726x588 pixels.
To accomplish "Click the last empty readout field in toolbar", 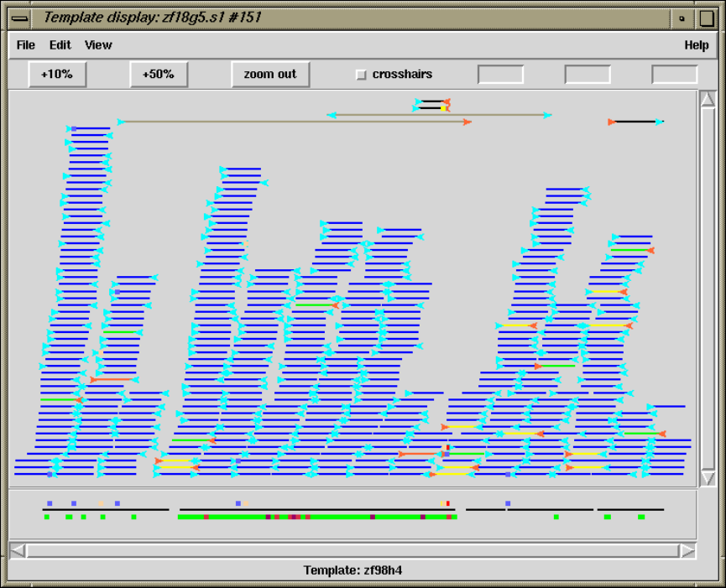I will (674, 75).
